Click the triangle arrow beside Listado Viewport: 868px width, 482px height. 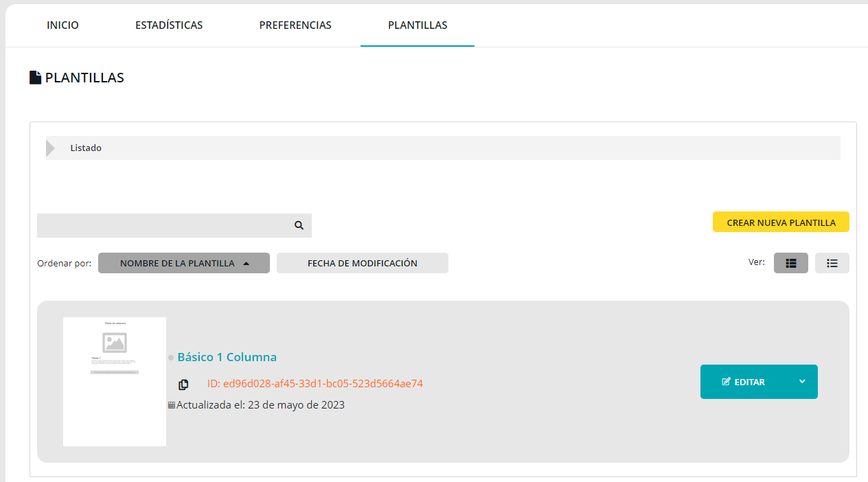(50, 148)
